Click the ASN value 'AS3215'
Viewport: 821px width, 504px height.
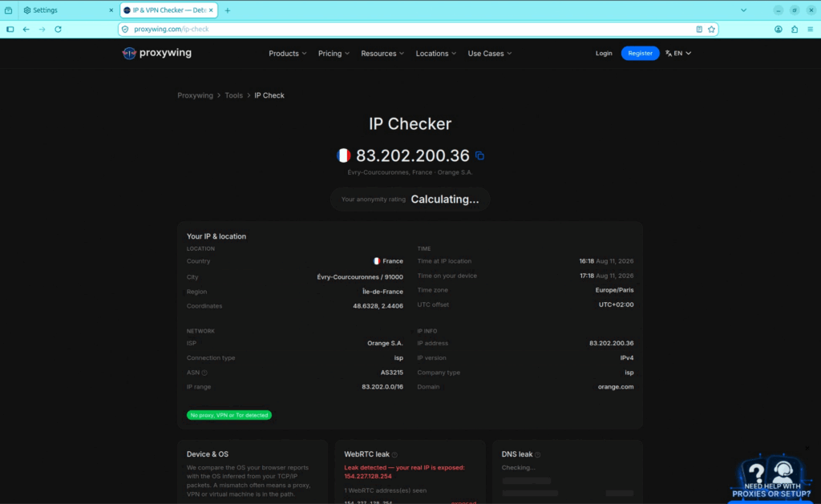tap(391, 373)
